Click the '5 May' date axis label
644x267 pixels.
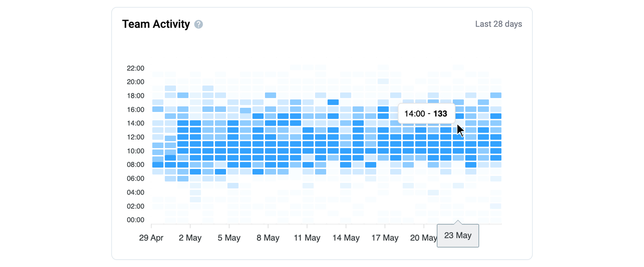click(x=229, y=238)
